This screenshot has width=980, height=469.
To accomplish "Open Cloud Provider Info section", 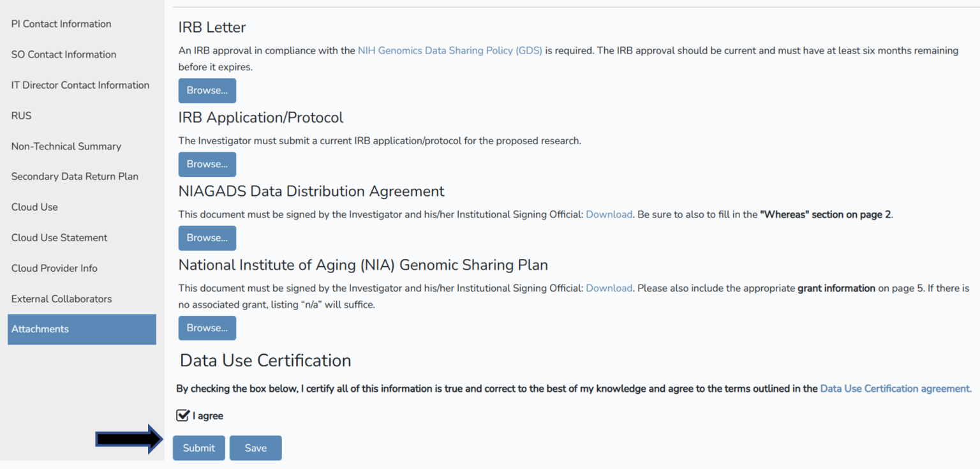I will [54, 268].
